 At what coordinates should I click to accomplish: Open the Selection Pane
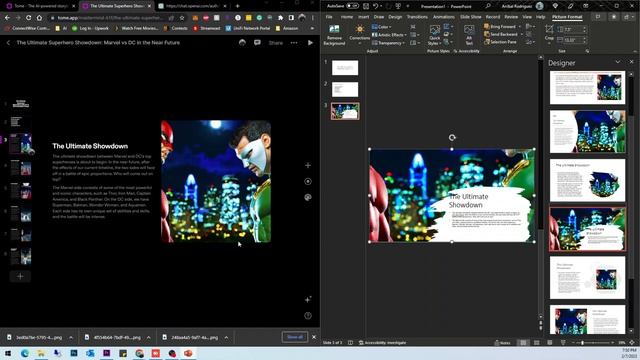[500, 42]
